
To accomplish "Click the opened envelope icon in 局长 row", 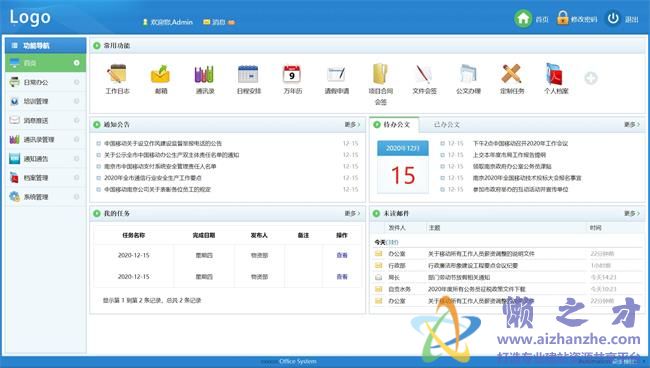I will [x=378, y=277].
